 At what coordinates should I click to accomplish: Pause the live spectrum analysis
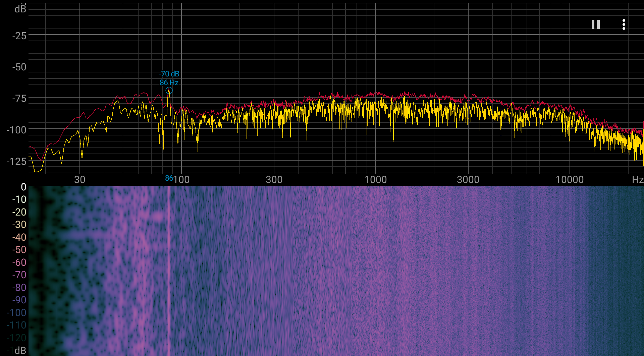[x=595, y=24]
